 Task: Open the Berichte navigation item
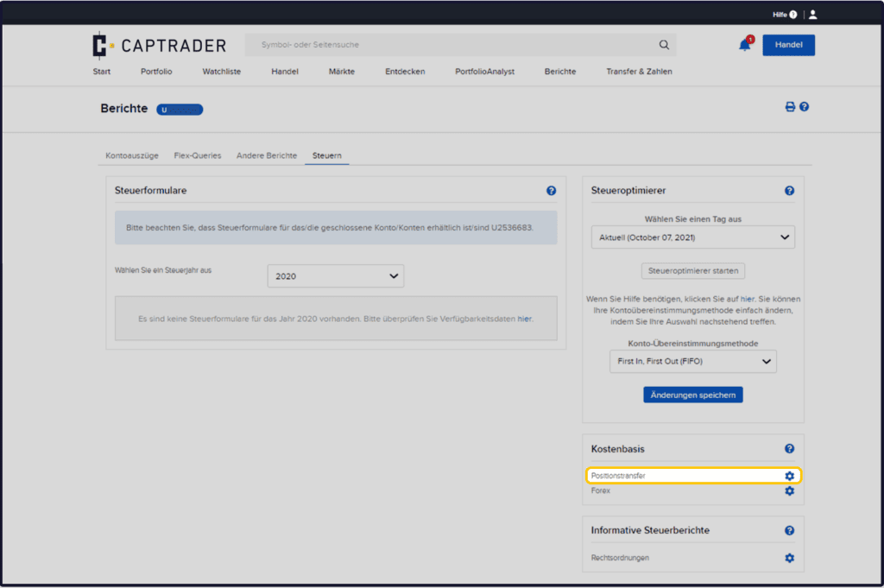coord(560,72)
